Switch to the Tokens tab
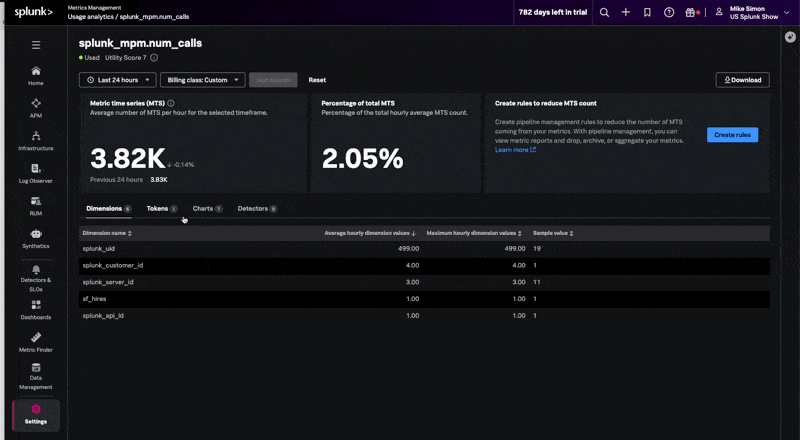Viewport: 800px width, 440px height. (x=162, y=209)
